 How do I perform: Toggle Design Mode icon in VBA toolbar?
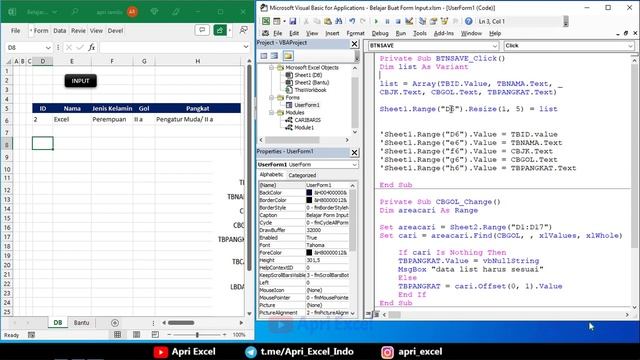(x=409, y=21)
